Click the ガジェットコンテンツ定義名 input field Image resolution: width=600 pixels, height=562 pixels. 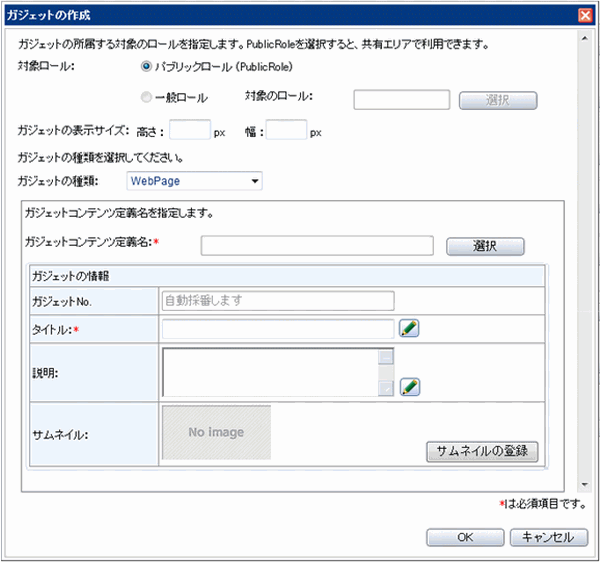316,246
